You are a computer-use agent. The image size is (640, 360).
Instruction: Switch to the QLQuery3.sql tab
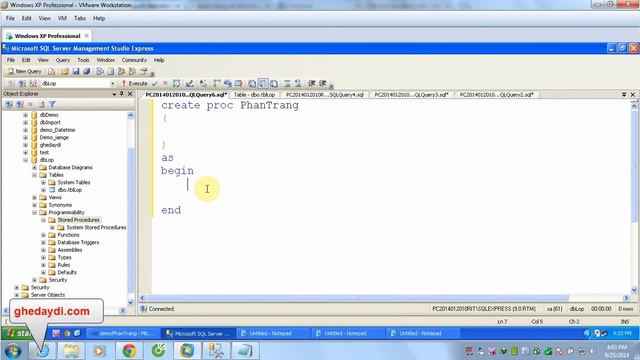tap(411, 95)
